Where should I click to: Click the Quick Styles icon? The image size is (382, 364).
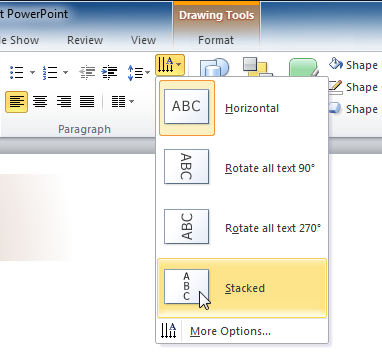[303, 68]
